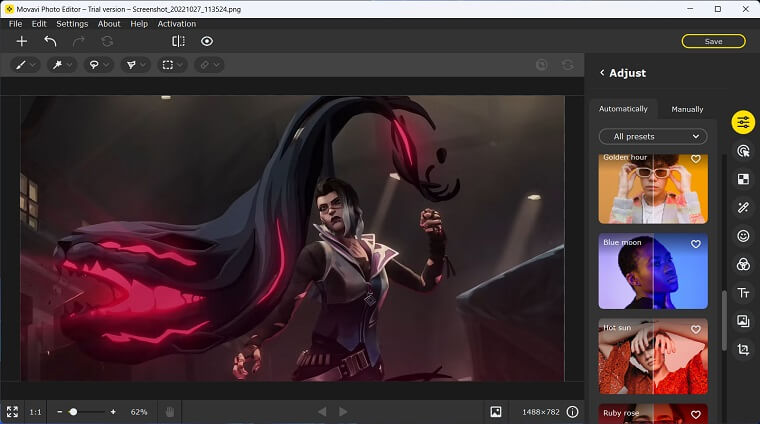Open the Activation menu
The height and width of the screenshot is (424, 760).
click(177, 24)
